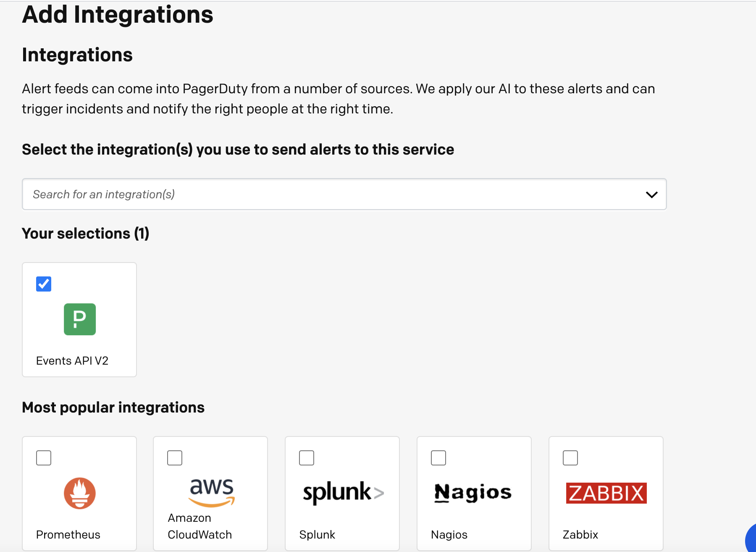Click the Amazon CloudWatch label text

pyautogui.click(x=200, y=526)
